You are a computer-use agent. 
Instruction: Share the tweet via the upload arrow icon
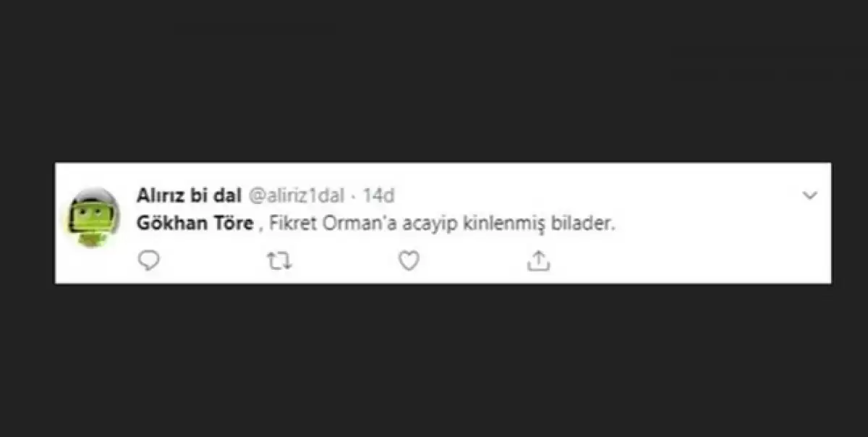(x=538, y=260)
